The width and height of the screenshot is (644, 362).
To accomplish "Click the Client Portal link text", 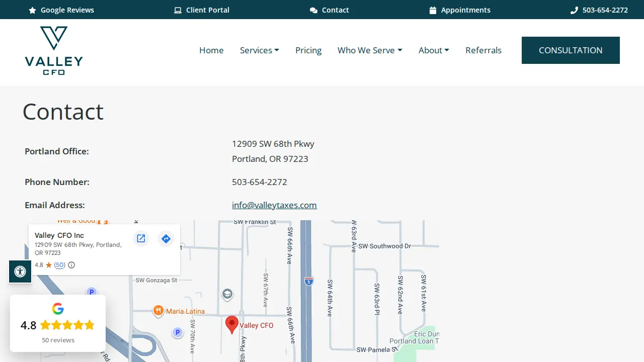I will point(208,10).
